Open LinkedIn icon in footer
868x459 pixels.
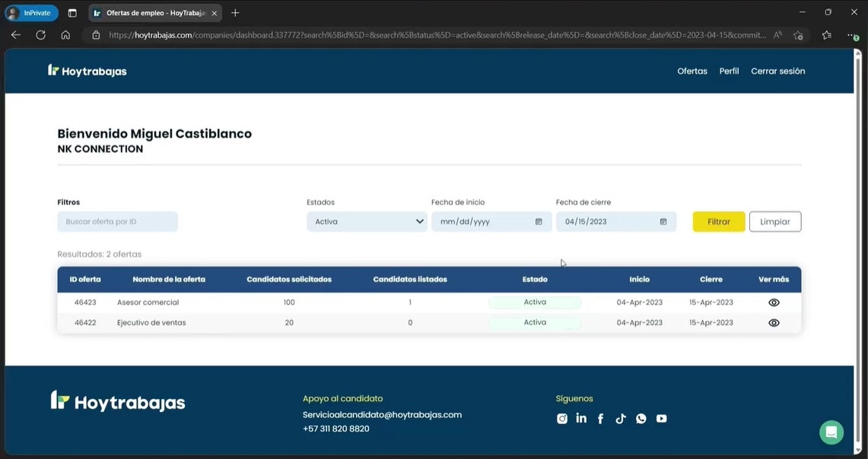[581, 418]
